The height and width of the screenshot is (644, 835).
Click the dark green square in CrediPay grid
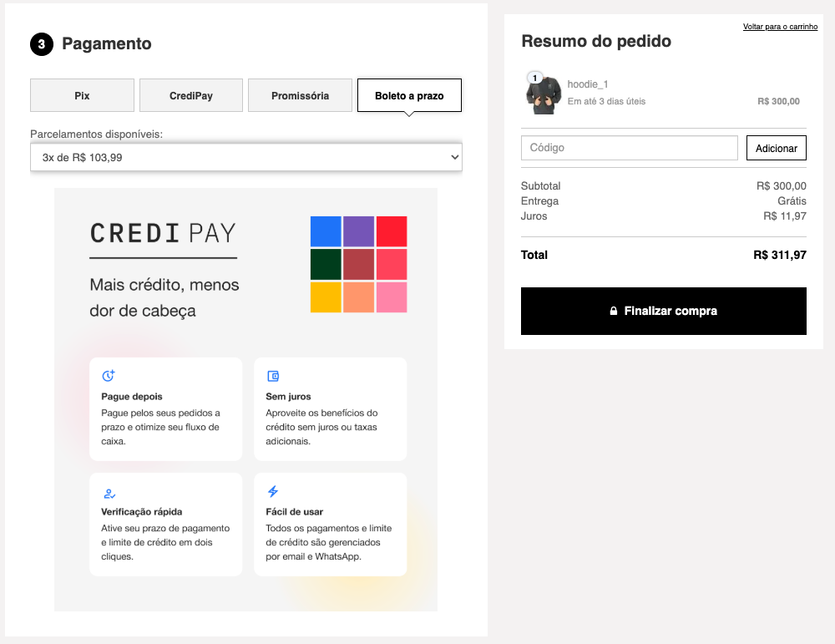(326, 264)
